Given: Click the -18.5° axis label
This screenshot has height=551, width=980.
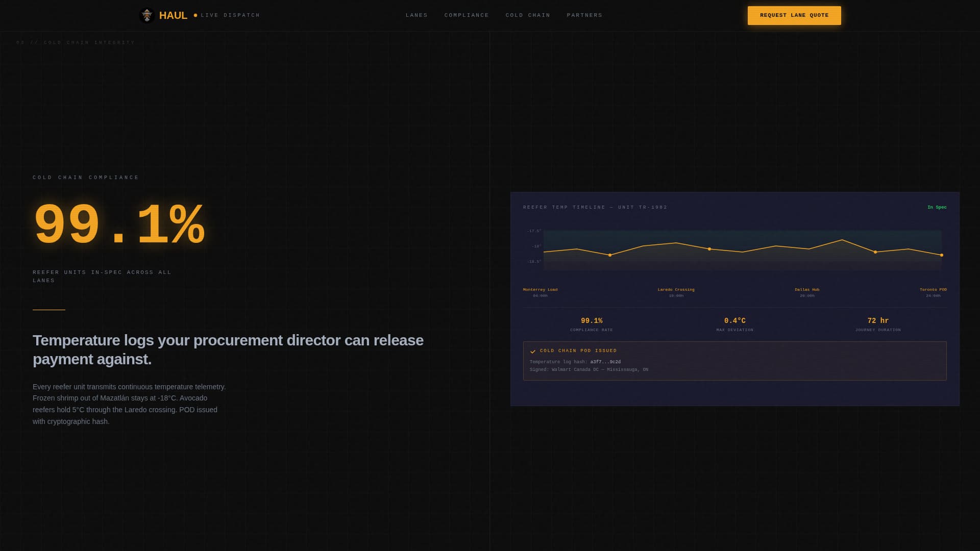Looking at the screenshot, I should tap(534, 262).
